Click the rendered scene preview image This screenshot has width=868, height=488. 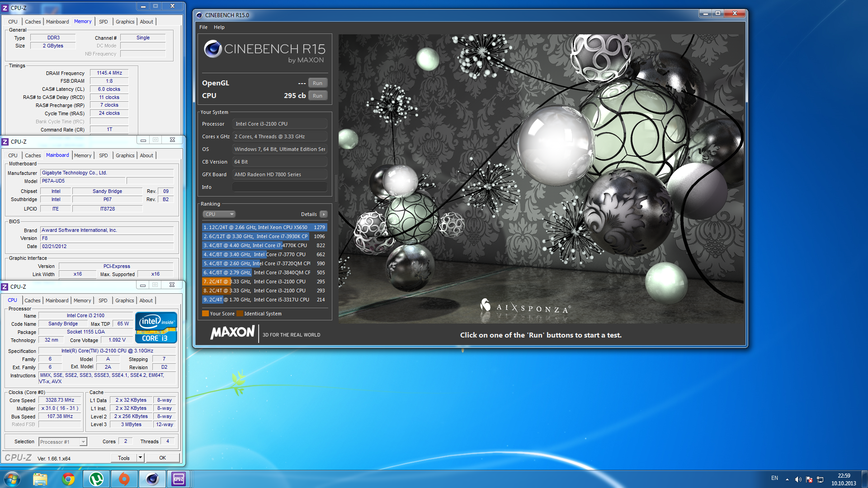[541, 179]
